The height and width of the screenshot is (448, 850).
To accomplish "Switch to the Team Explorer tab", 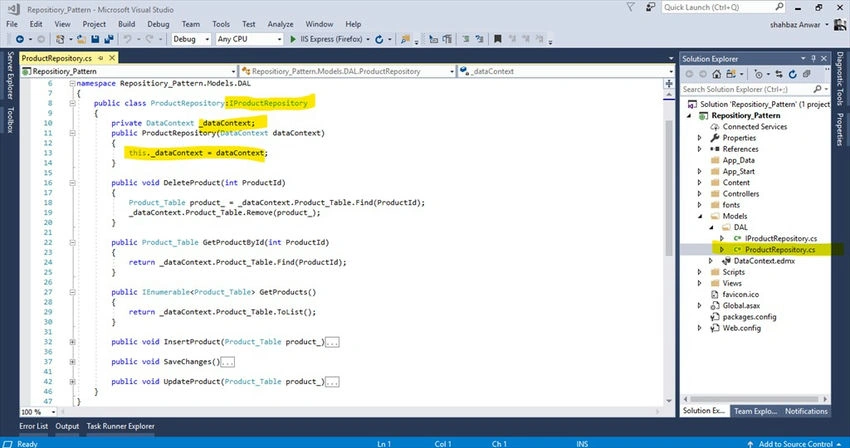I will [x=756, y=411].
